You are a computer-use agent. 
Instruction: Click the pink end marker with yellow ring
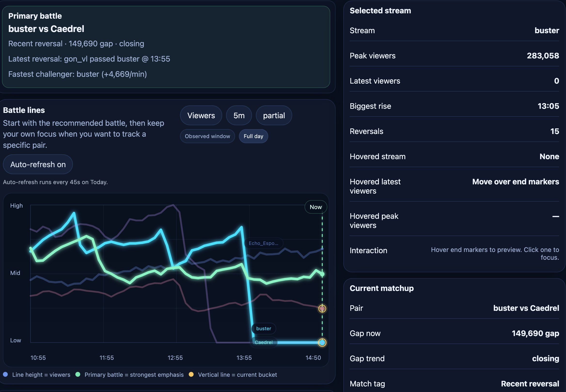pyautogui.click(x=322, y=308)
